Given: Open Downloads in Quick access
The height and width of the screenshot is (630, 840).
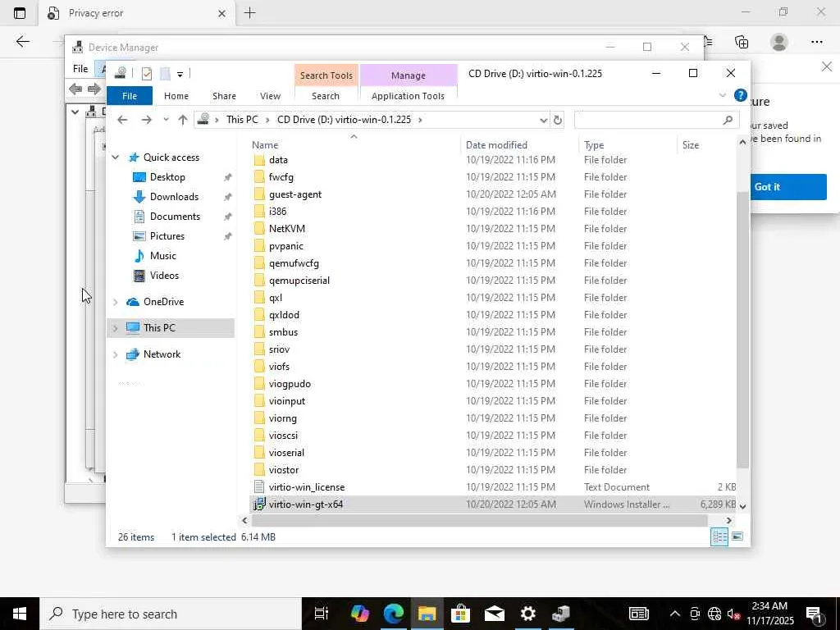Looking at the screenshot, I should (174, 197).
